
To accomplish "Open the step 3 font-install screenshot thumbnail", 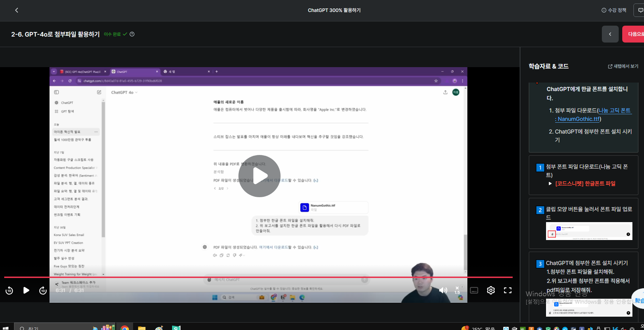I will click(x=589, y=308).
